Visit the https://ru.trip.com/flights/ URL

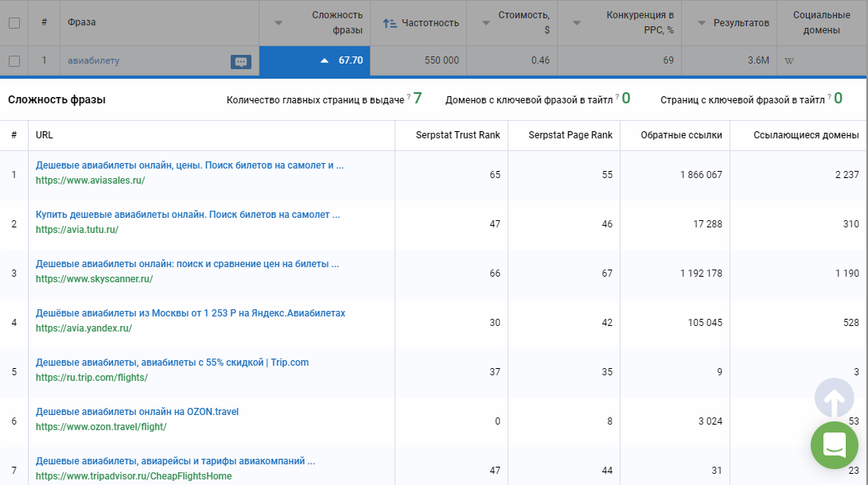point(92,377)
